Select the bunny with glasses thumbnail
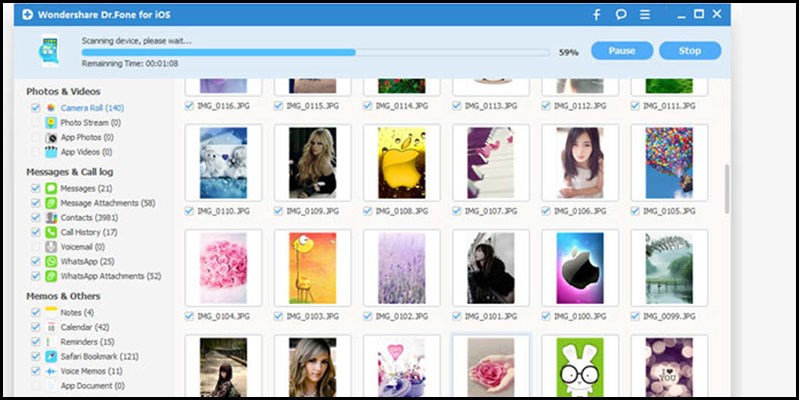This screenshot has height=400, width=800. (580, 366)
